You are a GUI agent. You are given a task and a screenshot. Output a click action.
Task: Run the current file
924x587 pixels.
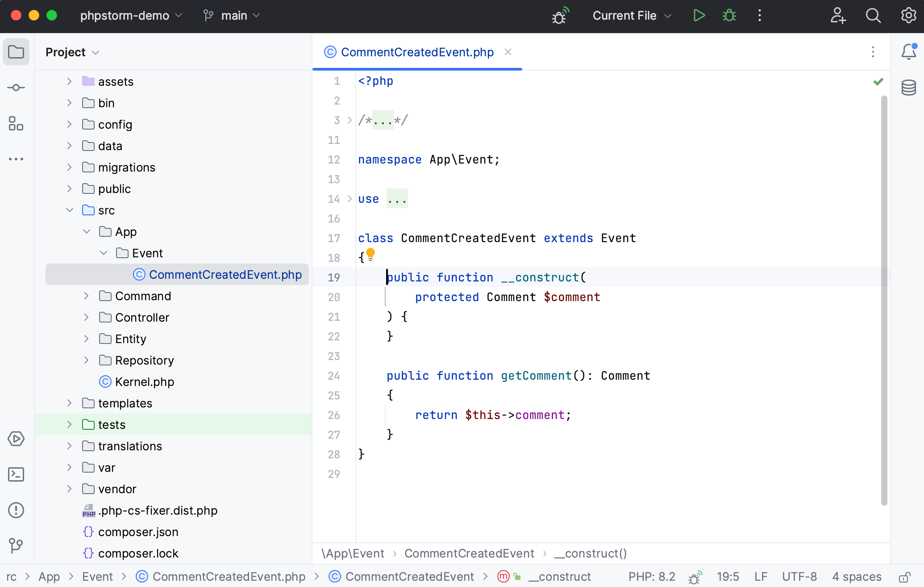pyautogui.click(x=699, y=16)
